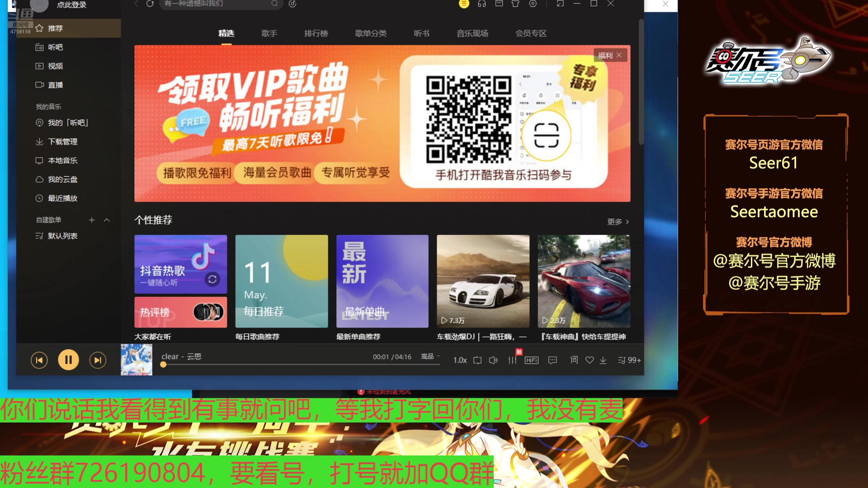Open the 高品 audio quality dropdown

[x=430, y=357]
